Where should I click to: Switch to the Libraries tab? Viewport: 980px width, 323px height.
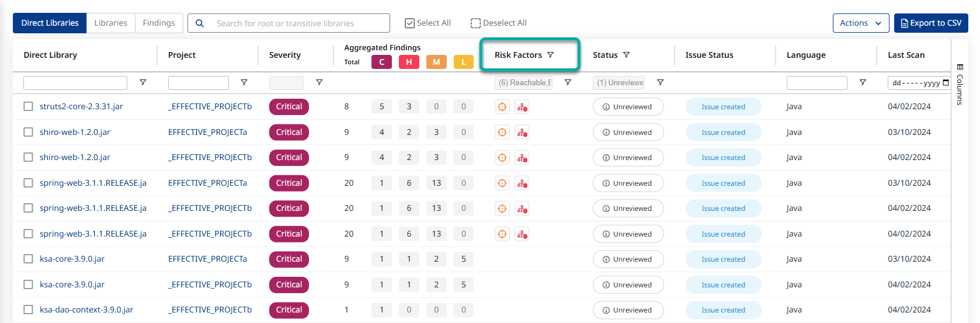click(x=110, y=23)
